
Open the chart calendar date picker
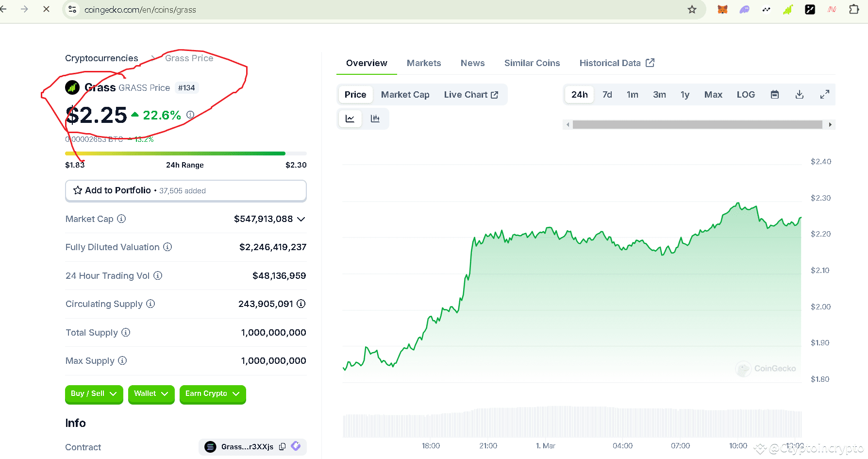click(775, 94)
